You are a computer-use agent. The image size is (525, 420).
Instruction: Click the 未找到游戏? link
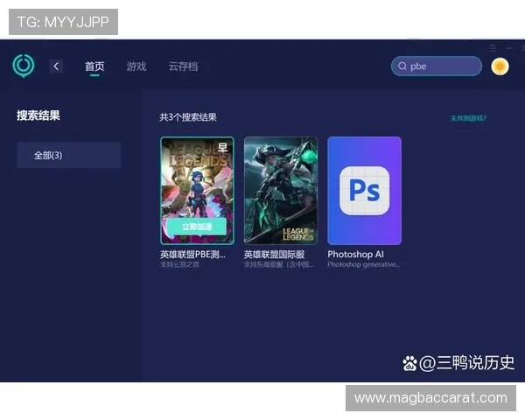(x=468, y=118)
